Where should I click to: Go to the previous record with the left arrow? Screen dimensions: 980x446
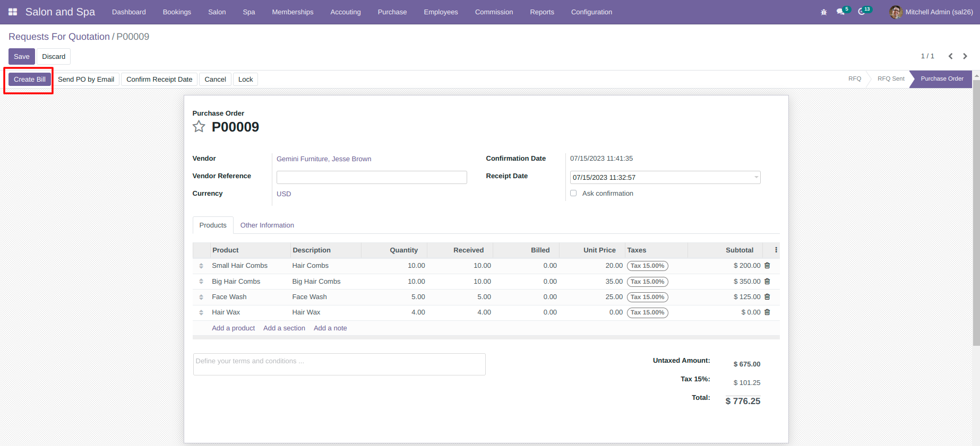[x=951, y=56]
